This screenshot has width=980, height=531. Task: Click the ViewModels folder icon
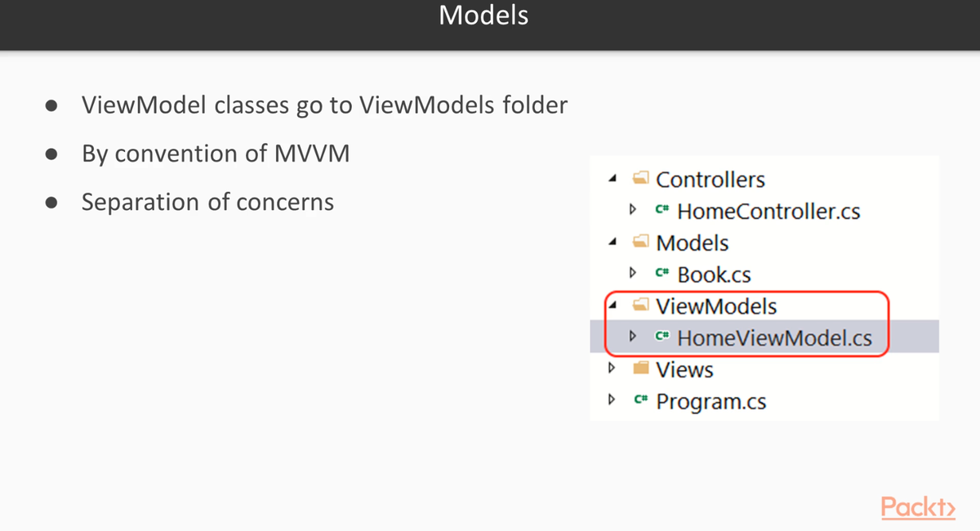coord(640,306)
